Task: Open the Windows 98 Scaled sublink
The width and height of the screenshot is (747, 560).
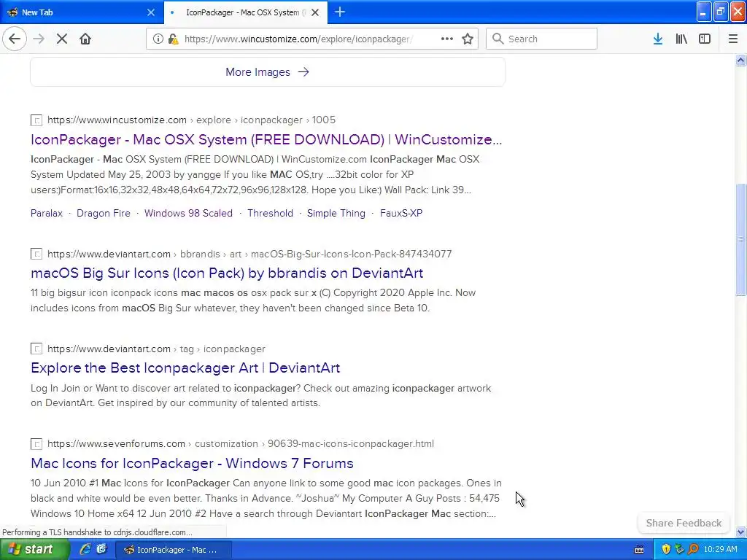Action: (x=189, y=214)
